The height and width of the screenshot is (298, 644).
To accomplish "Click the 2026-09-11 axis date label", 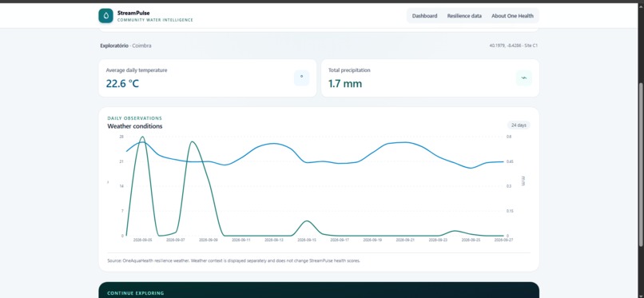I will 241,240.
